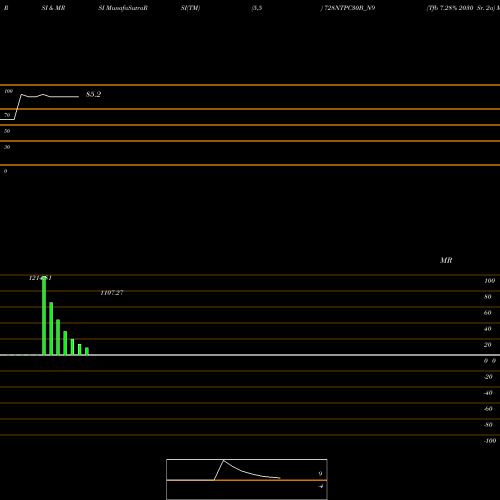Viewport: 500px width, 500px height.
Task: Click the 'SI(TM)' label at top
Action: click(x=190, y=8)
